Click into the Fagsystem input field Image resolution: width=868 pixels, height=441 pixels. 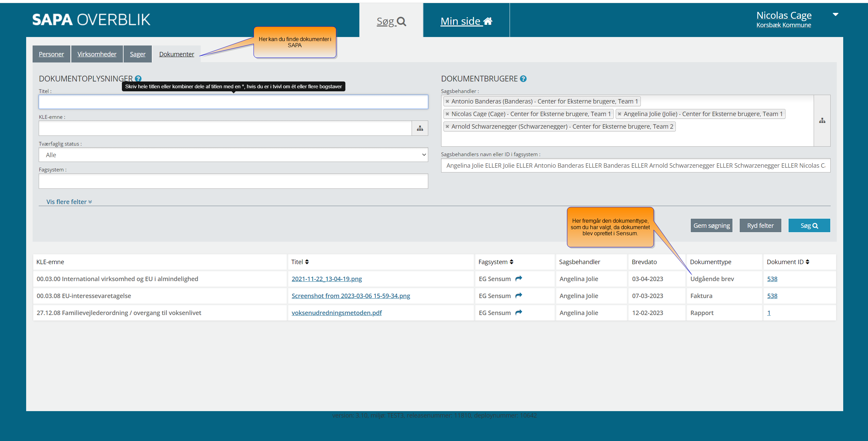[233, 181]
